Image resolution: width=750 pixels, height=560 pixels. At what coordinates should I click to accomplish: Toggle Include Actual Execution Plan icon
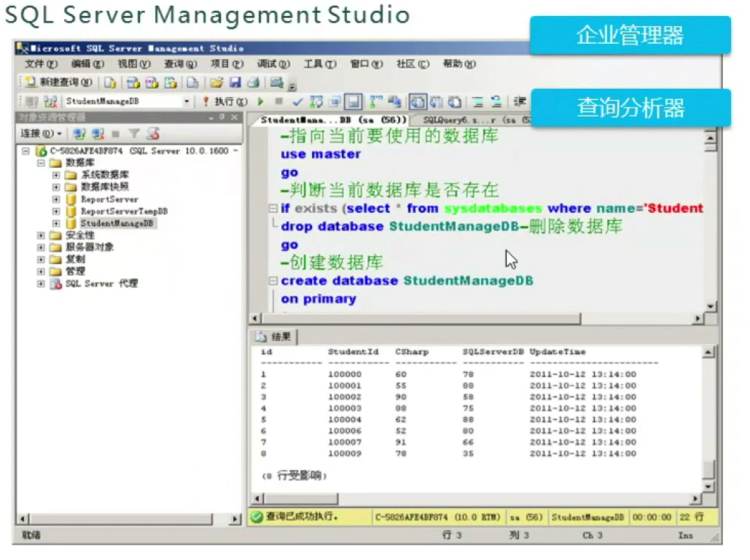click(x=376, y=101)
